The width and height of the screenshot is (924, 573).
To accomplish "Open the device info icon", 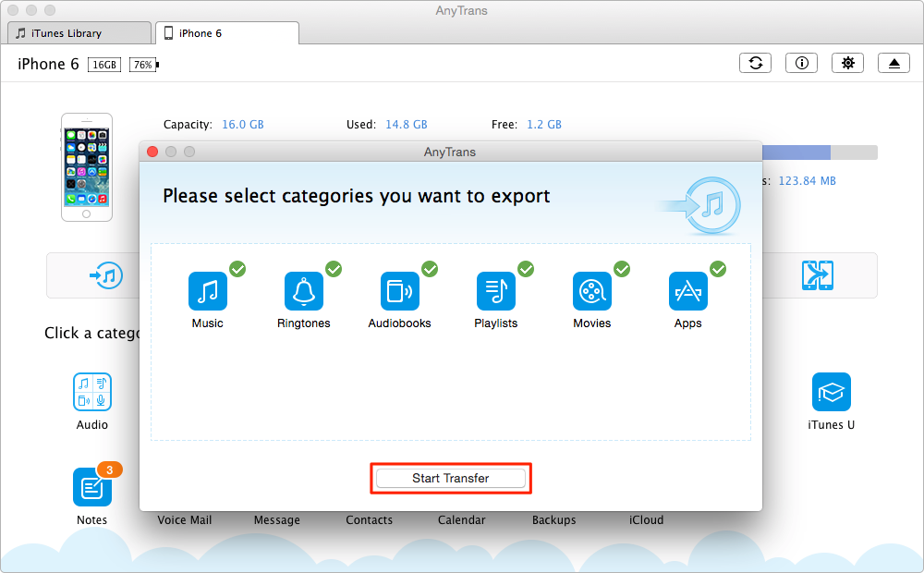I will [801, 63].
